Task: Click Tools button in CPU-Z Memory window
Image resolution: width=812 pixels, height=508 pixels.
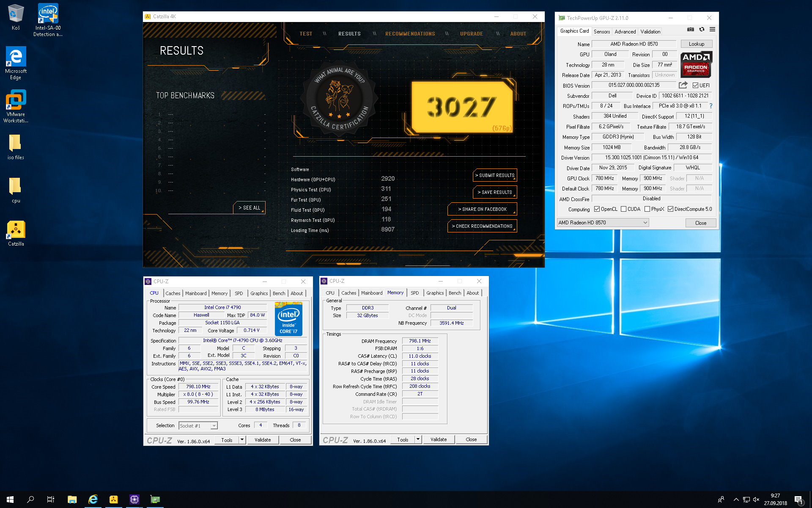Action: pos(403,439)
